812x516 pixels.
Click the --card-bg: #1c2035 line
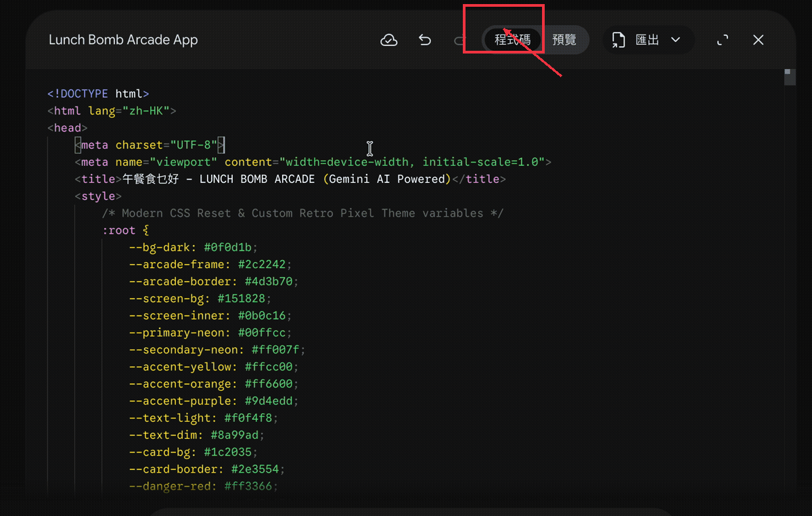(194, 452)
